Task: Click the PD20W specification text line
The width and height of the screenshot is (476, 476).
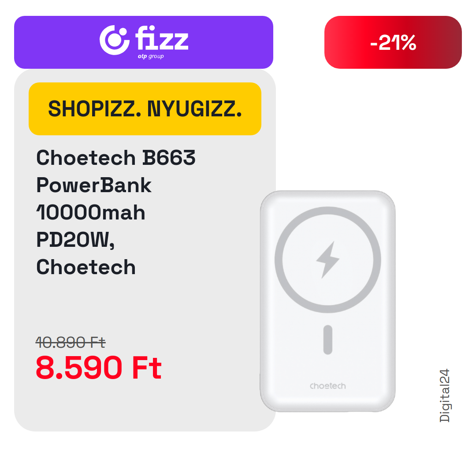Action: click(x=75, y=240)
